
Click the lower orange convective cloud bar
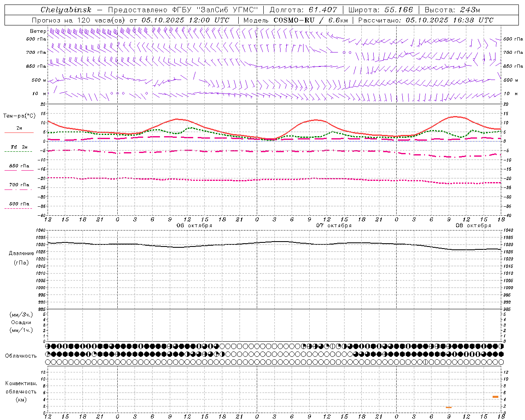click(449, 407)
